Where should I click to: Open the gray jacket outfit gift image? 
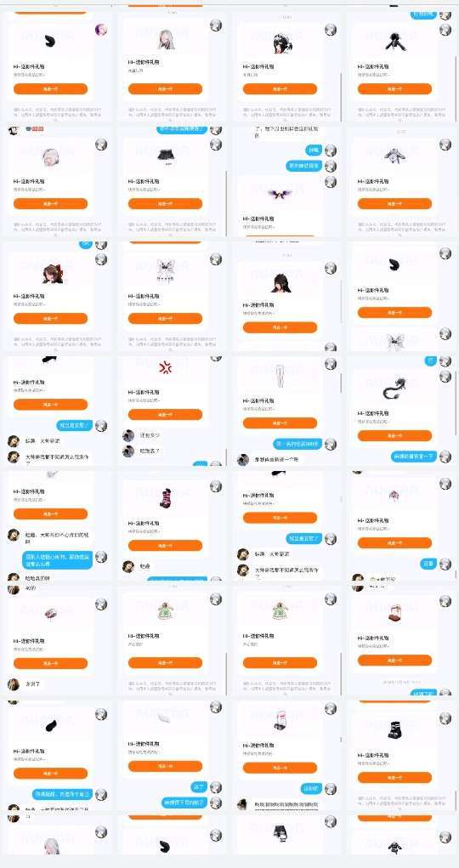coord(394,155)
